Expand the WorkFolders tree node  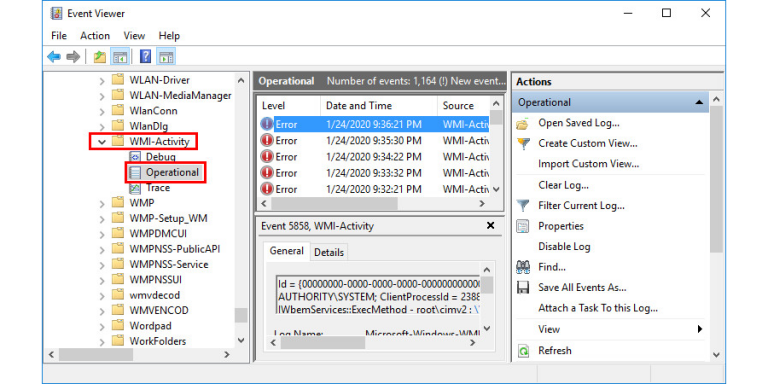pyautogui.click(x=102, y=341)
